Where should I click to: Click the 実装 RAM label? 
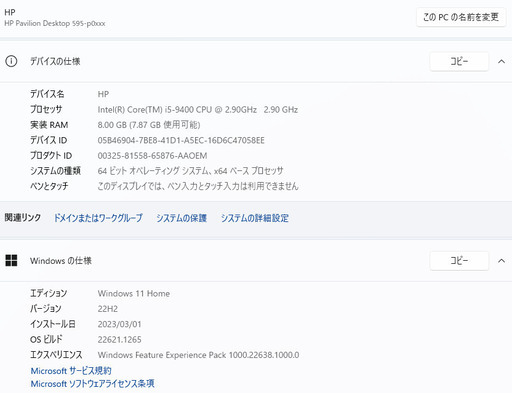click(x=49, y=125)
